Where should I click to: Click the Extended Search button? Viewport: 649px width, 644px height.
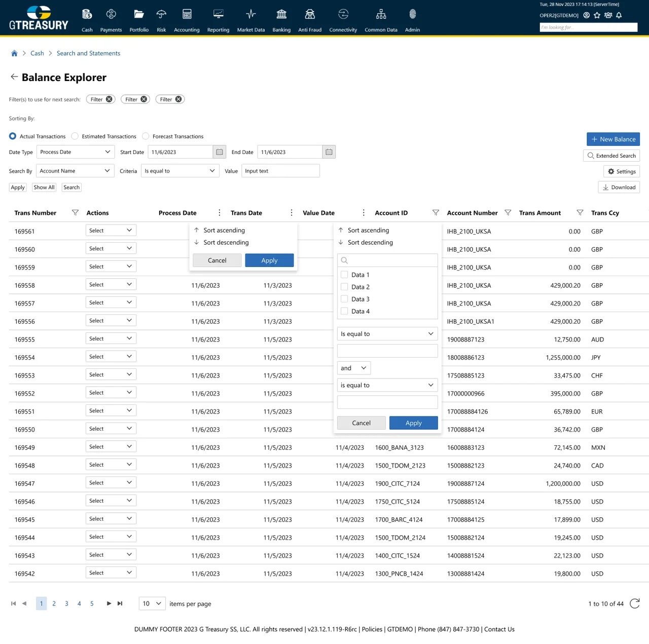pos(611,156)
